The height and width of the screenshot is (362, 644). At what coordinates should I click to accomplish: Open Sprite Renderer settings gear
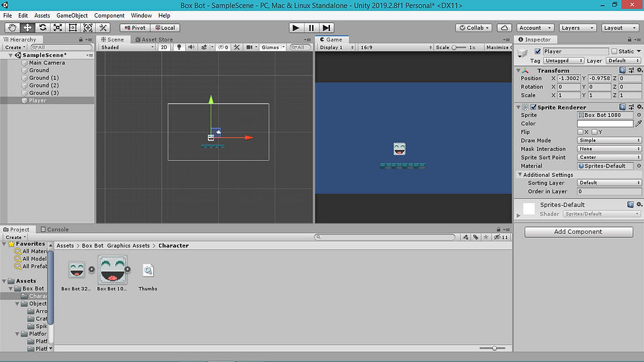(x=639, y=107)
